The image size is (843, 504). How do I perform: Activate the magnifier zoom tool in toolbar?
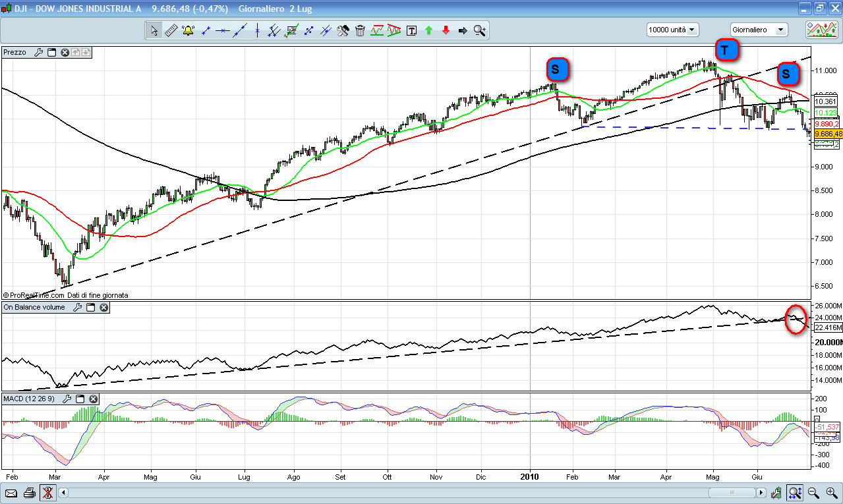(x=479, y=30)
